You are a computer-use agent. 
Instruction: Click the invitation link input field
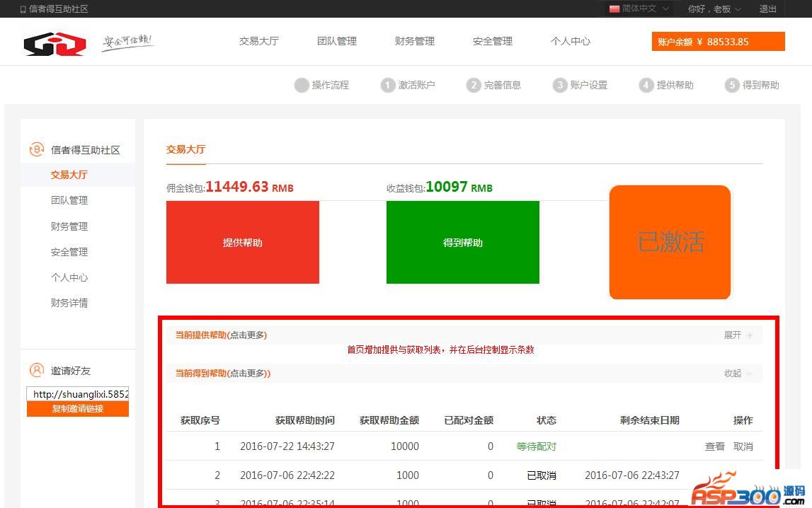(x=78, y=394)
